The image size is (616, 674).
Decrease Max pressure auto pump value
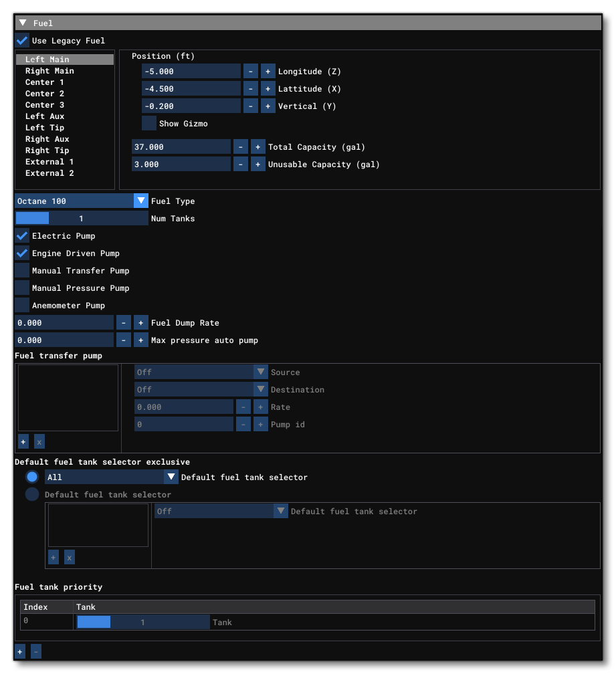click(x=124, y=340)
